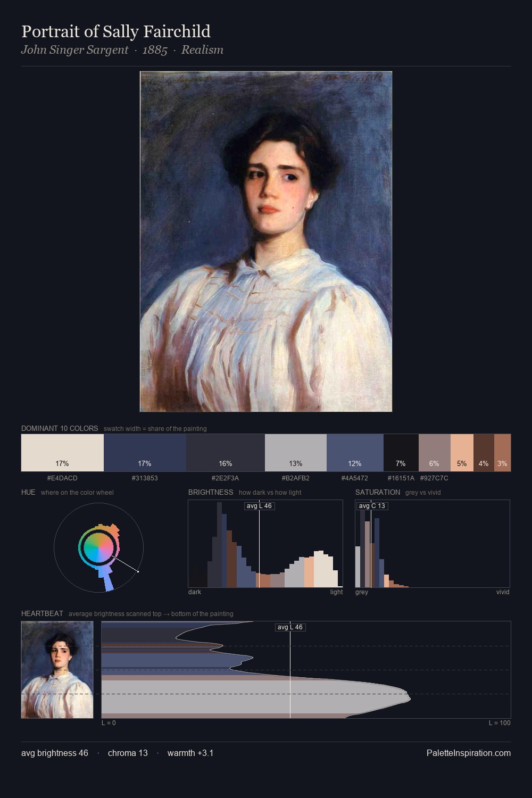Select the #2E2F3A charcoal swatch
532x798 pixels.
click(x=226, y=453)
